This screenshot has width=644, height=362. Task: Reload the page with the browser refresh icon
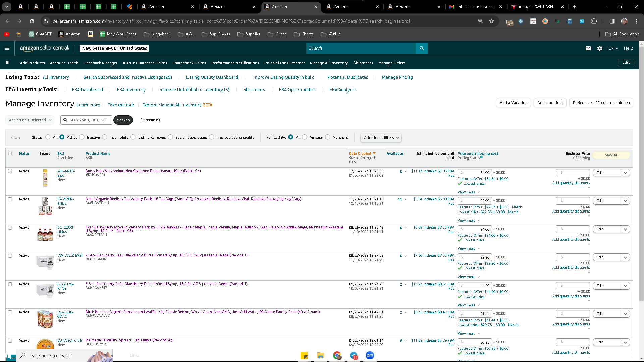pos(32,21)
